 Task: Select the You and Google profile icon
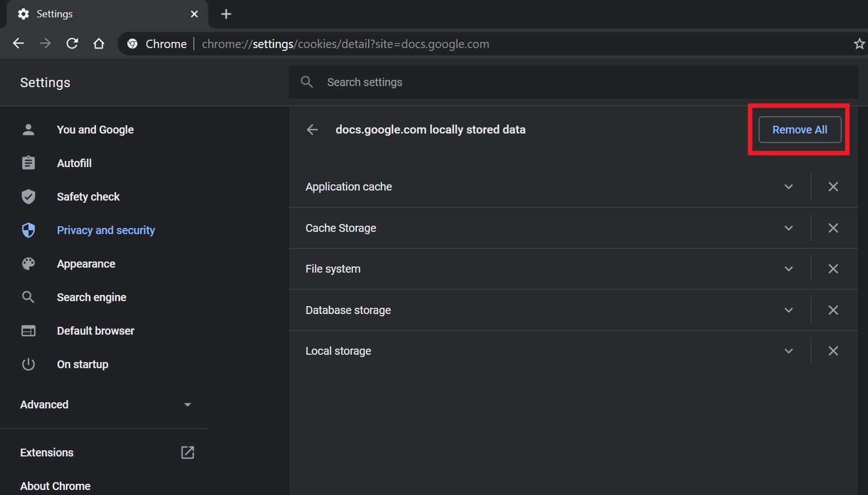(28, 129)
